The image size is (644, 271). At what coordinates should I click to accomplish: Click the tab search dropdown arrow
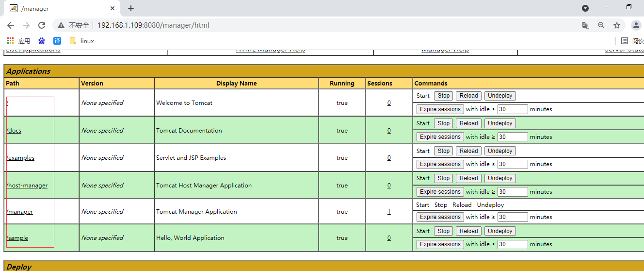[585, 8]
